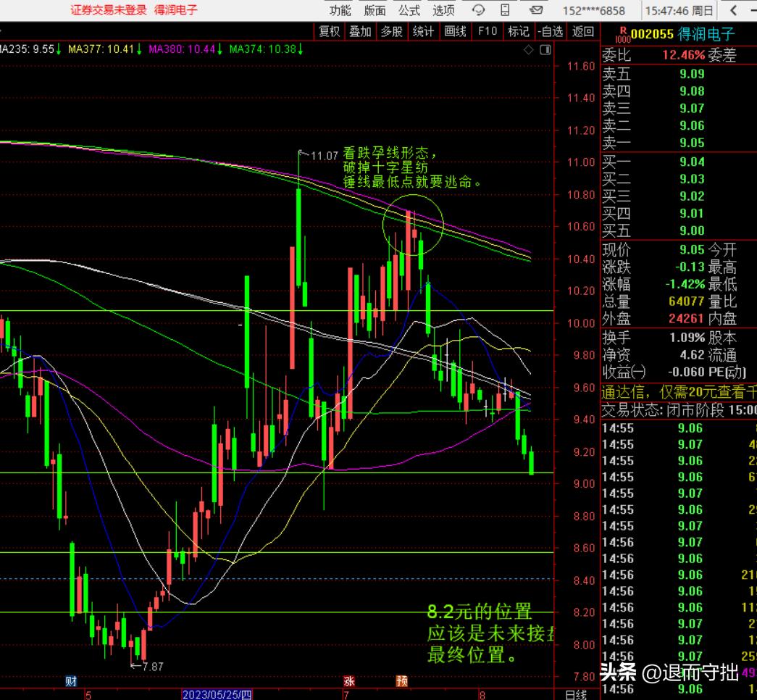This screenshot has width=757, height=700.
Task: Click the mobile phone icon in the top bar
Action: pyautogui.click(x=505, y=10)
